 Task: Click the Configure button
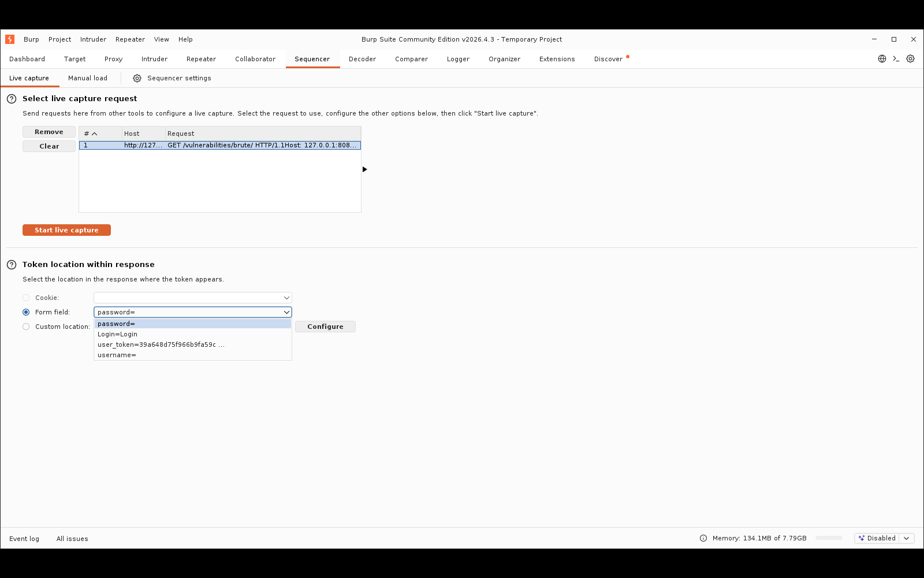(x=325, y=327)
